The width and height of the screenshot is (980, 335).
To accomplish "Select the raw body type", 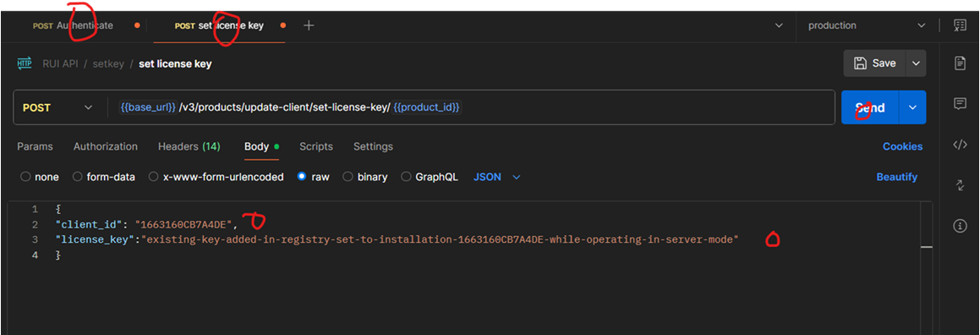I will tap(313, 177).
